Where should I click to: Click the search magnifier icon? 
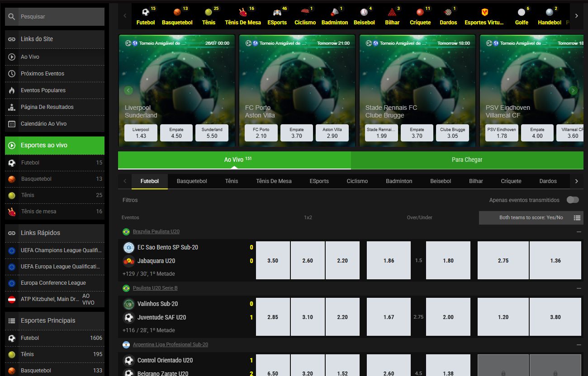point(12,17)
